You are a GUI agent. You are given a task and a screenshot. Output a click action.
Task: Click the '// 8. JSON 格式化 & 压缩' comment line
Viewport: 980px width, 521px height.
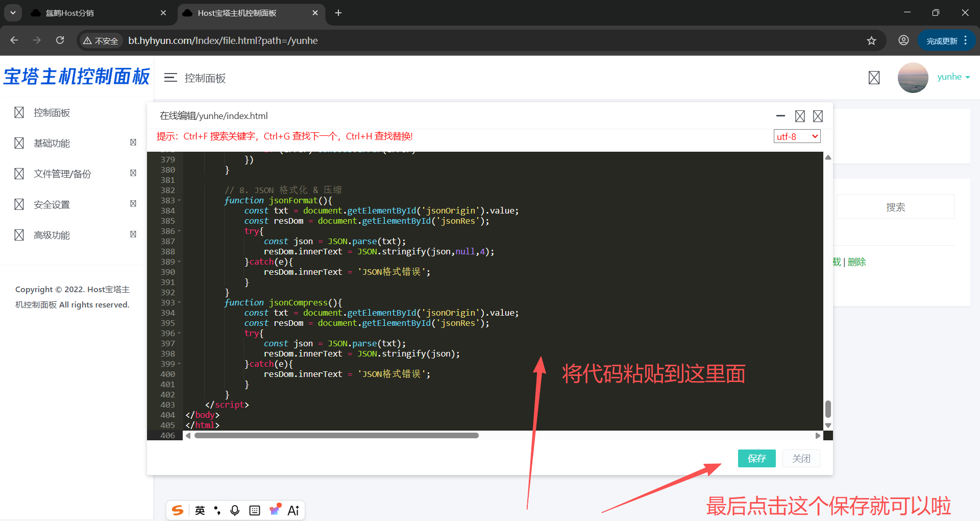(x=283, y=190)
